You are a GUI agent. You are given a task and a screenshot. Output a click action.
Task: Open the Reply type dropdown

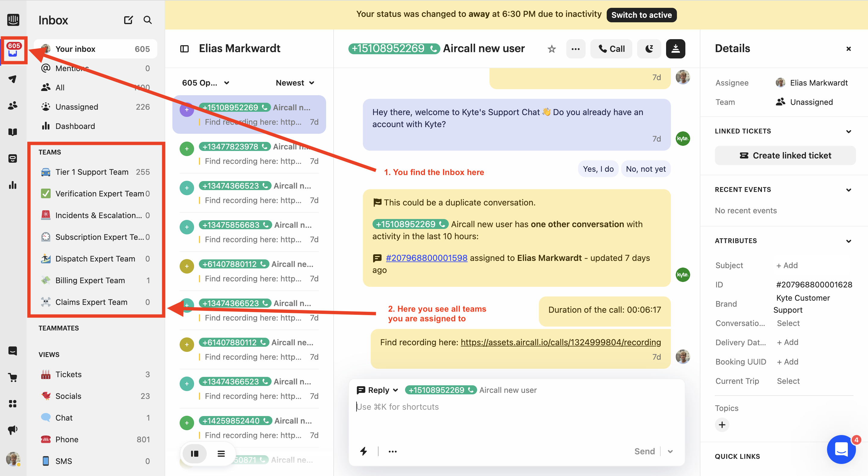(377, 390)
